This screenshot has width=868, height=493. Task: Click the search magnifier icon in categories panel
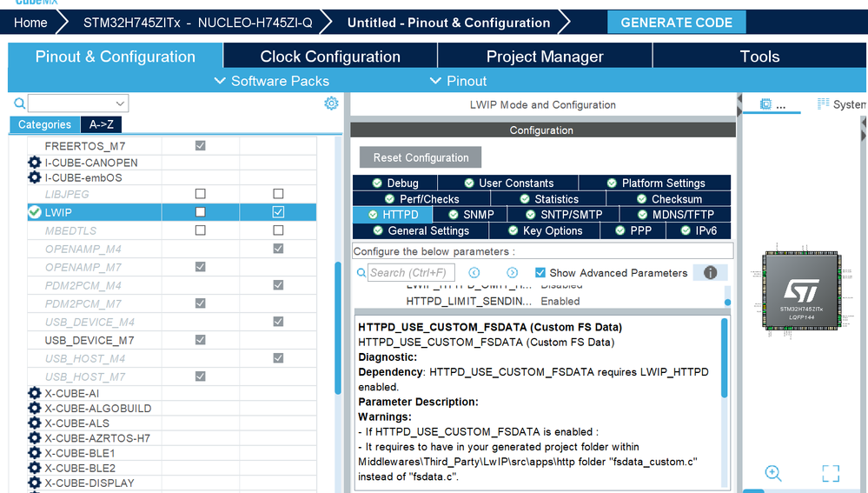(19, 103)
